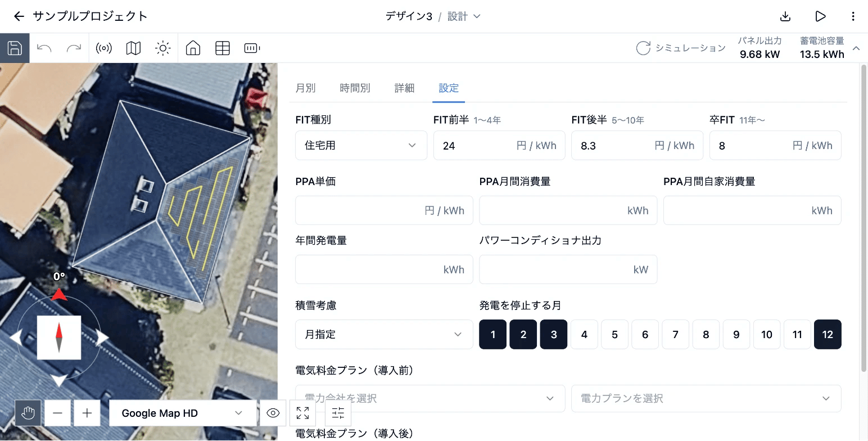Select the battery storage icon
Screen dimensions: 868x441
click(x=252, y=48)
